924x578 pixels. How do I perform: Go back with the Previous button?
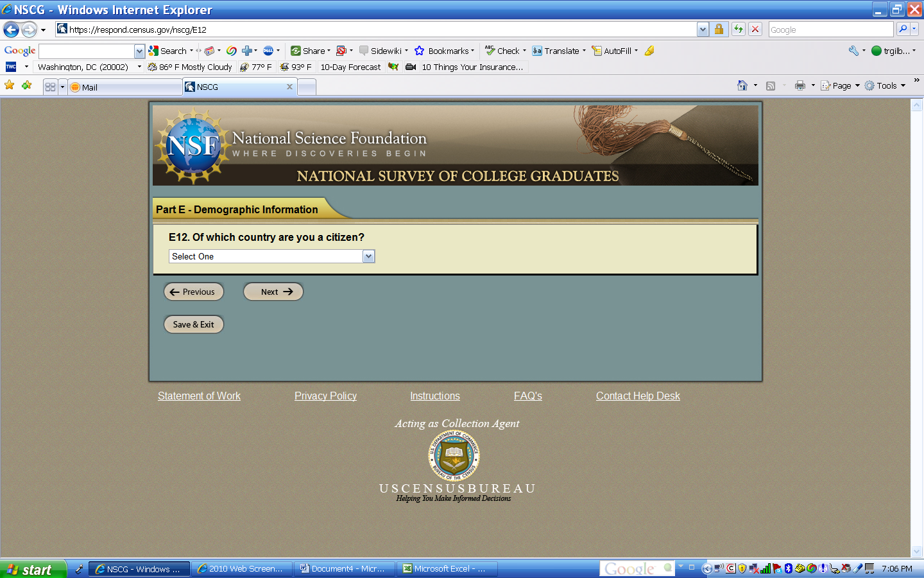click(x=194, y=292)
